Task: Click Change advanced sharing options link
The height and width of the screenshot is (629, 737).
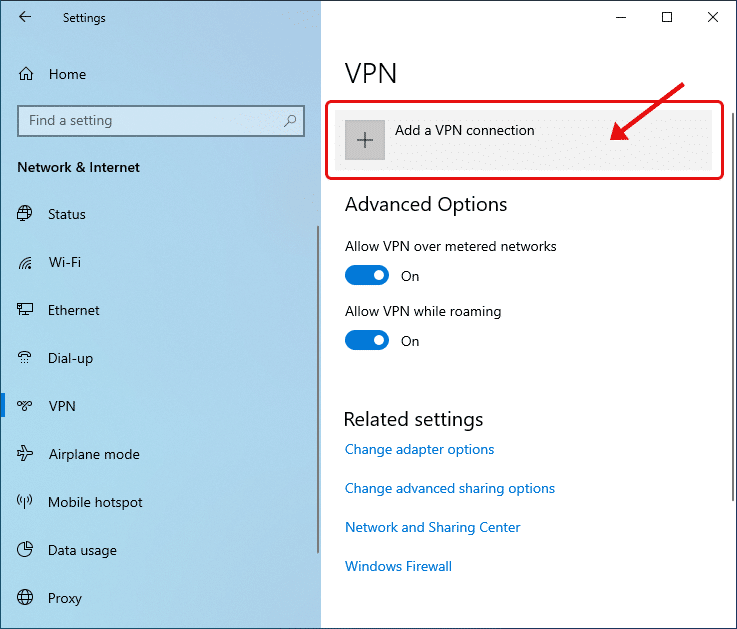Action: [449, 489]
